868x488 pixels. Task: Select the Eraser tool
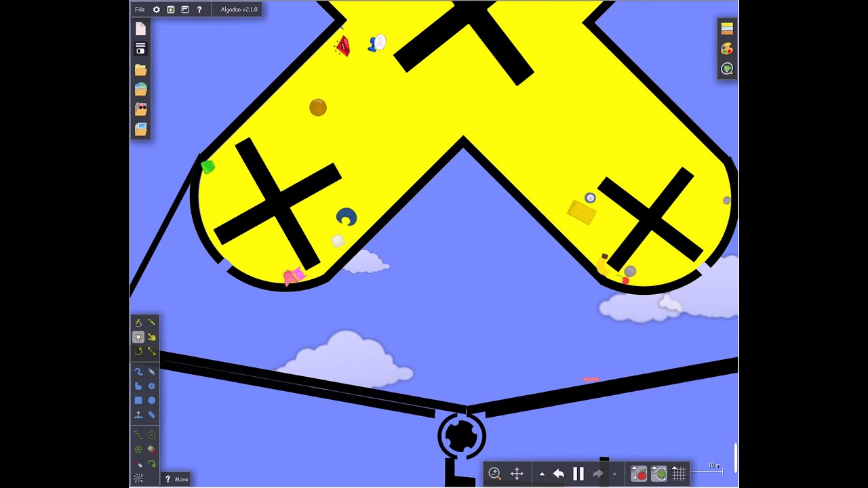pos(152,371)
